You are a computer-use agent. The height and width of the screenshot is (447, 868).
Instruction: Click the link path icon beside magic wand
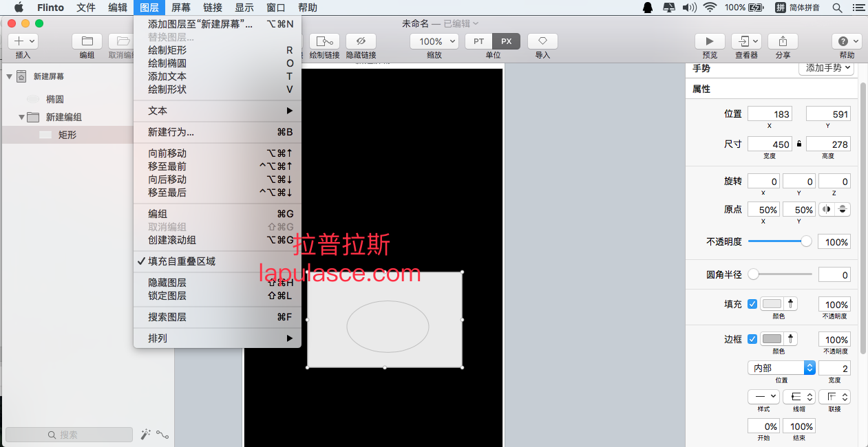[x=162, y=434]
